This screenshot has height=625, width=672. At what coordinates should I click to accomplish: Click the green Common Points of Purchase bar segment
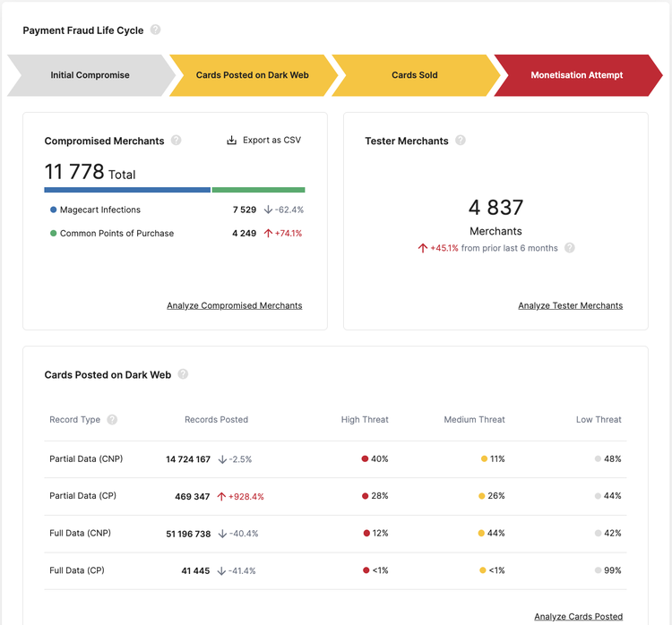[x=258, y=190]
